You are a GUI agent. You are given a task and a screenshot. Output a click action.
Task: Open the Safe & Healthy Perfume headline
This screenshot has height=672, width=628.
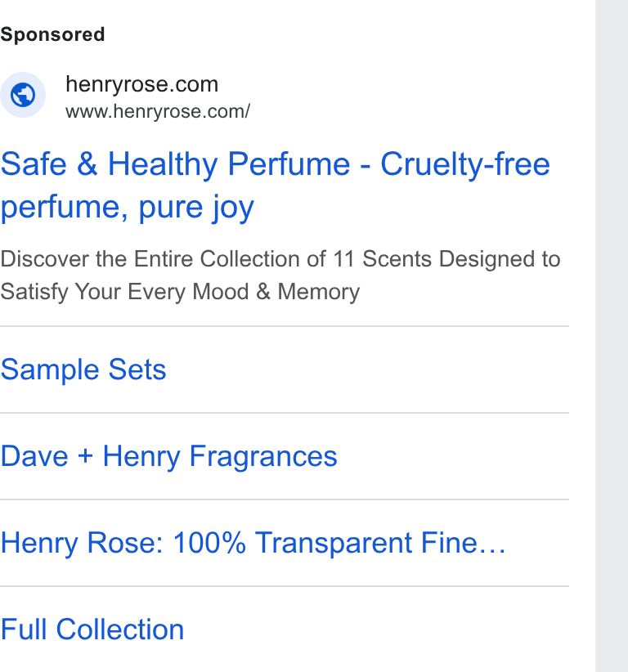[276, 185]
